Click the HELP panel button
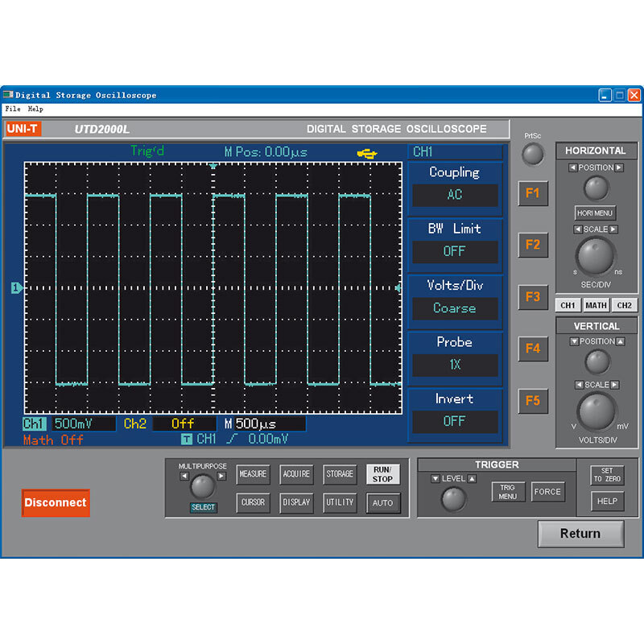The image size is (644, 644). pos(607,501)
